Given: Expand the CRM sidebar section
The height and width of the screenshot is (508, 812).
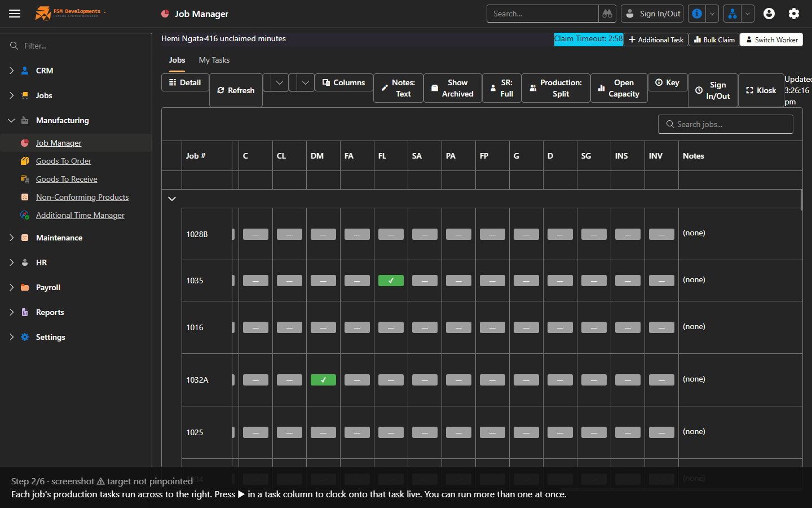Looking at the screenshot, I should coord(12,71).
